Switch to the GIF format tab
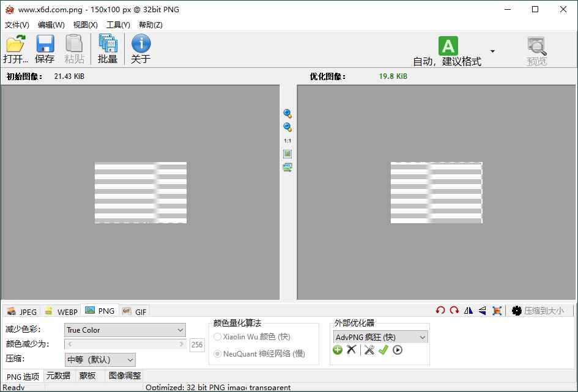This screenshot has height=392, width=578. tap(134, 311)
